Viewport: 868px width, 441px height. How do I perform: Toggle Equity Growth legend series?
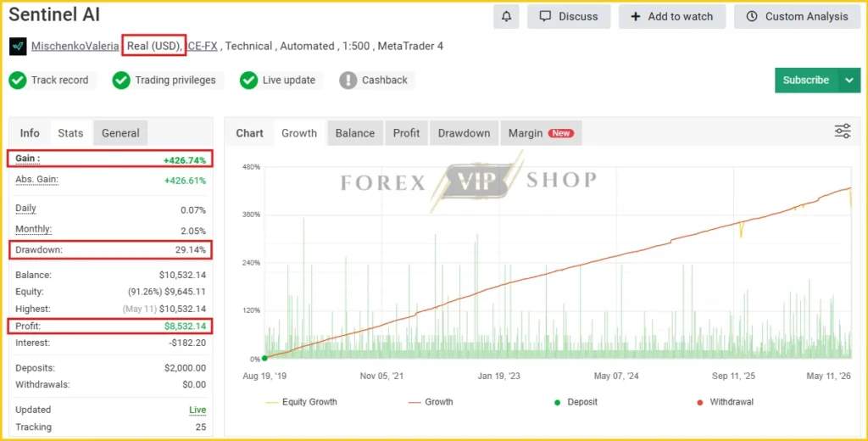[302, 402]
